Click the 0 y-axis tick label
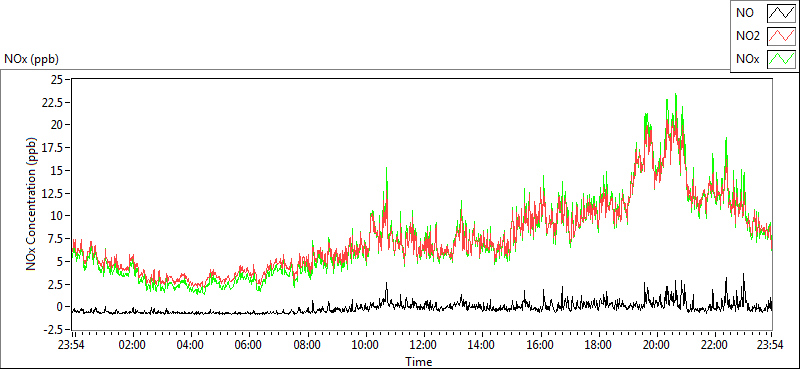Viewport: 800px width, 369px height. tap(60, 307)
